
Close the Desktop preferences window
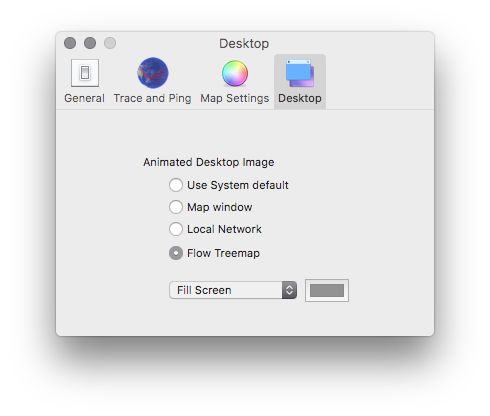[x=70, y=43]
